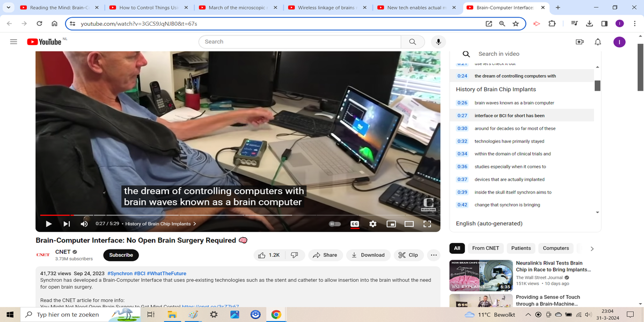Open more actions three-dot menu under video

(433, 255)
